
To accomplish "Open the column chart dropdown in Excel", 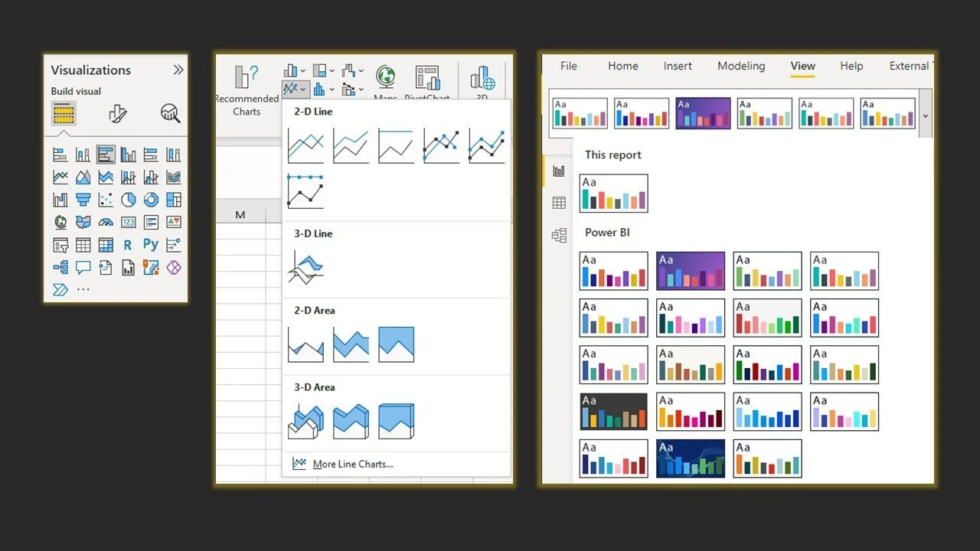I will tap(302, 70).
